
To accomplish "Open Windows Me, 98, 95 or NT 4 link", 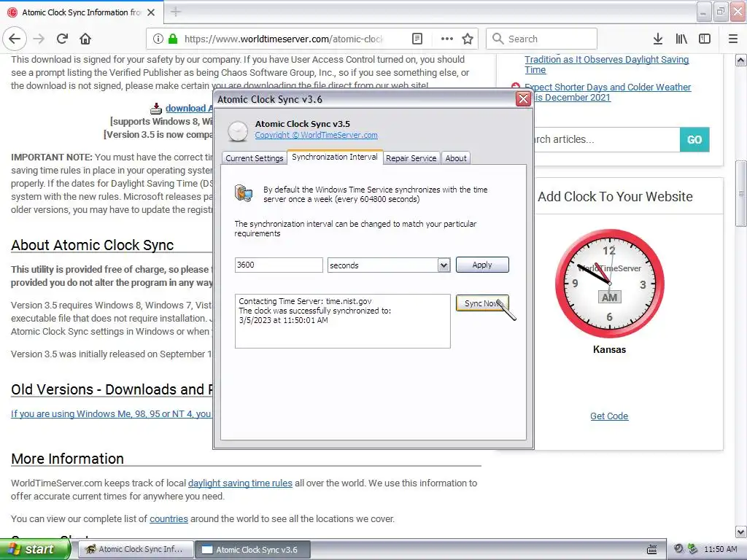I will [x=111, y=414].
